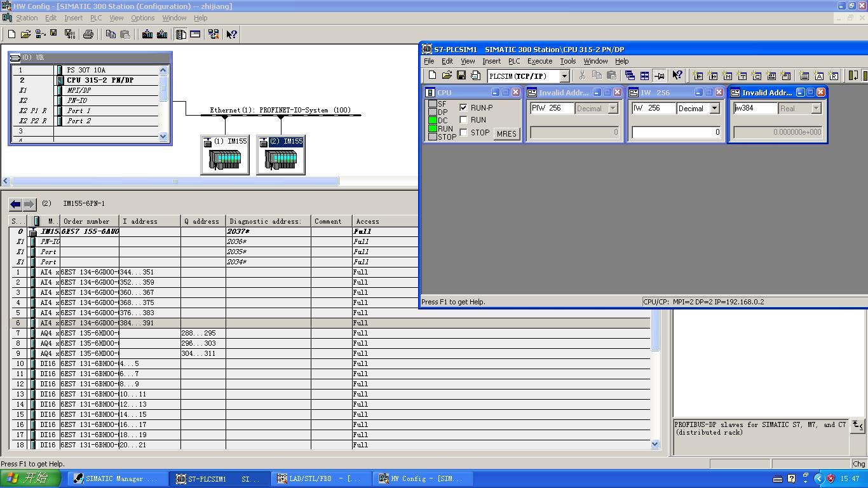Insert Bit Memory via PLCSIM toolbar icon
Viewport: 868px width, 488px height.
click(727, 76)
